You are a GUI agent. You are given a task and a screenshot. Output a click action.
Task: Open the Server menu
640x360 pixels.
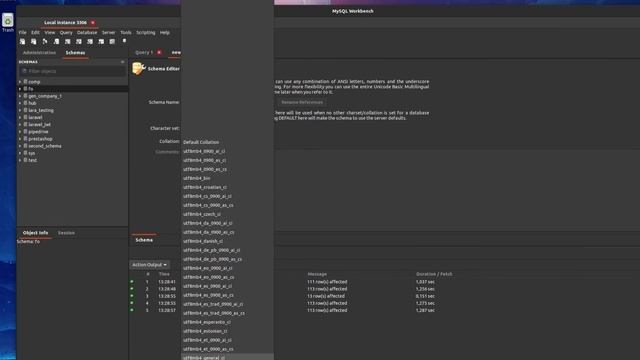[x=109, y=32]
